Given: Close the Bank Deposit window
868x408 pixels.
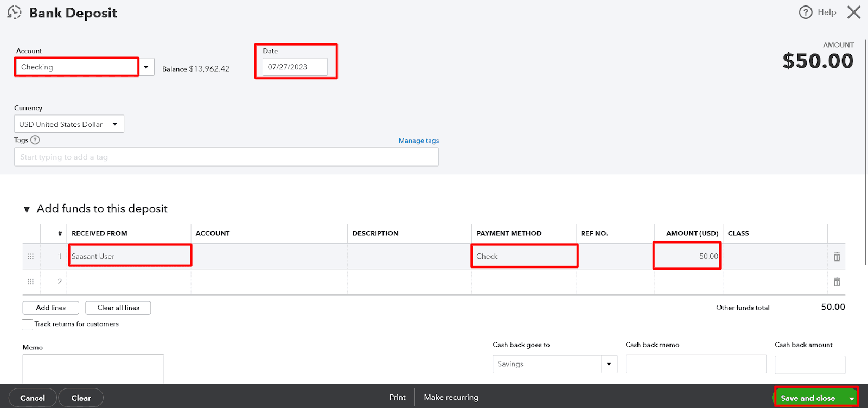Looking at the screenshot, I should tap(854, 12).
